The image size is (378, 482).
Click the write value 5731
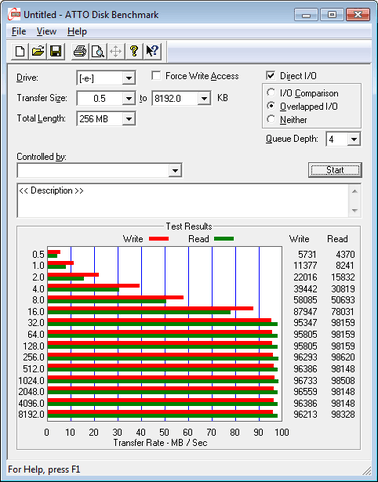click(307, 255)
